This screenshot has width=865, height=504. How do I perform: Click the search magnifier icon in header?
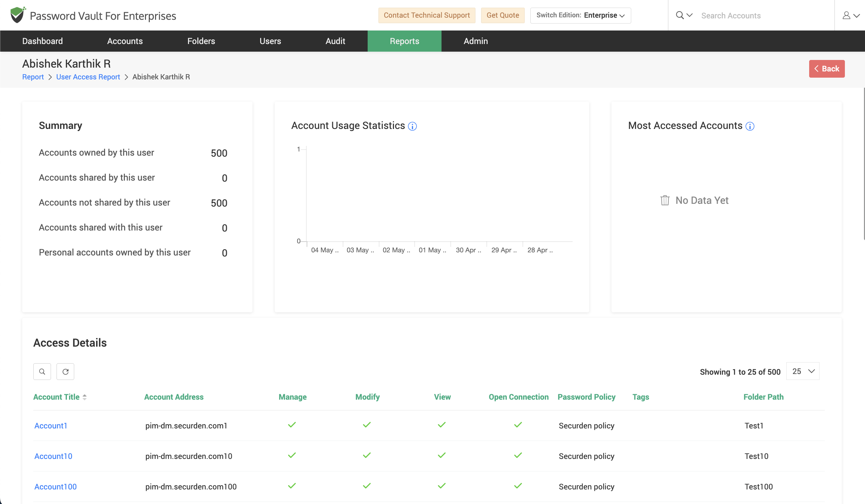pyautogui.click(x=680, y=15)
